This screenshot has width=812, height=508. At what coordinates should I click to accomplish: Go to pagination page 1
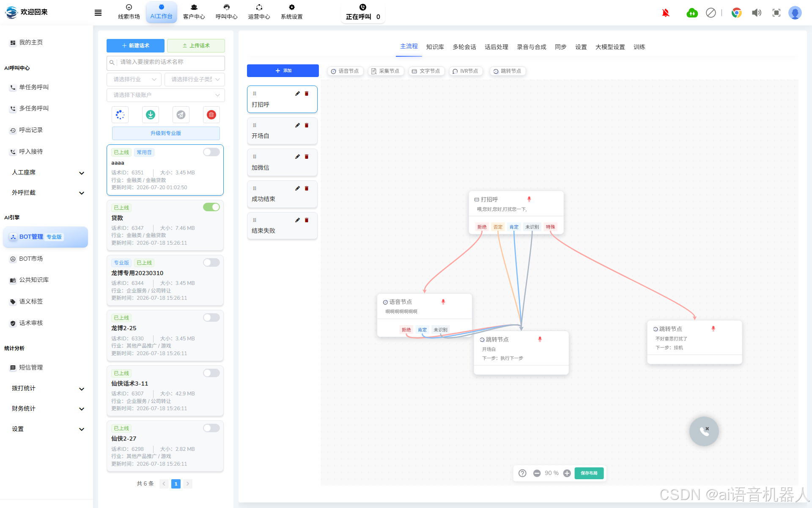coord(176,484)
